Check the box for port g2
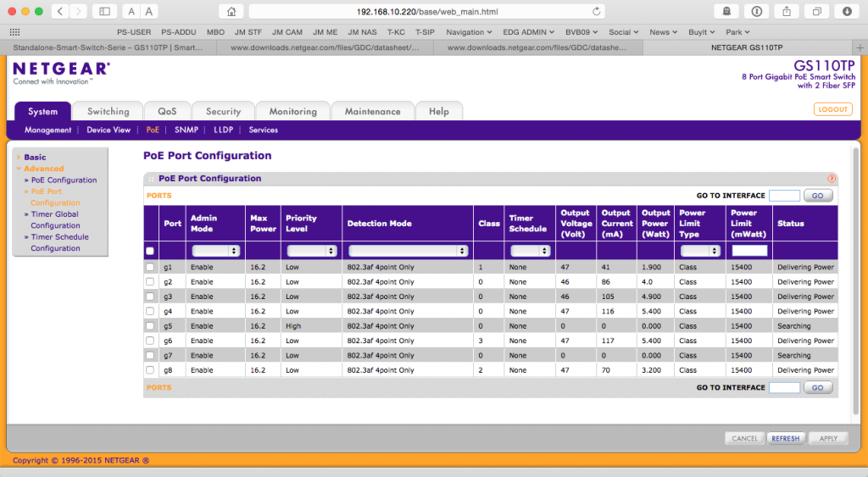 [150, 281]
